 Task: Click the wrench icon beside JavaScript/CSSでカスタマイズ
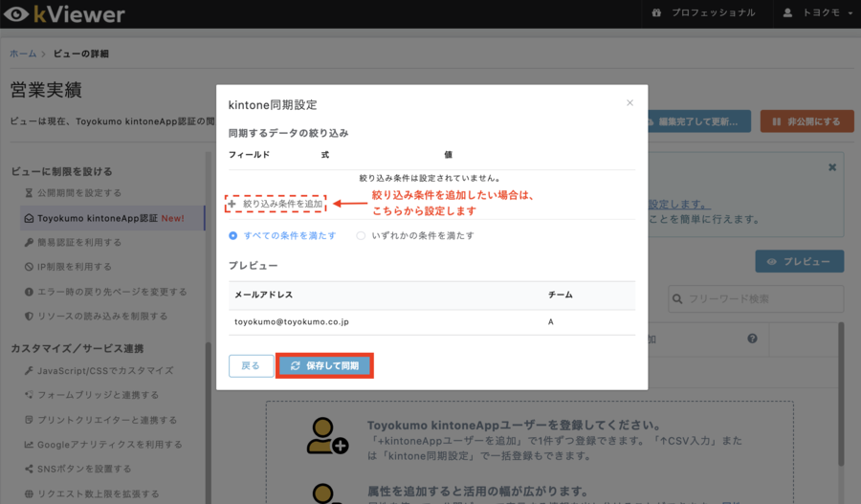click(29, 371)
